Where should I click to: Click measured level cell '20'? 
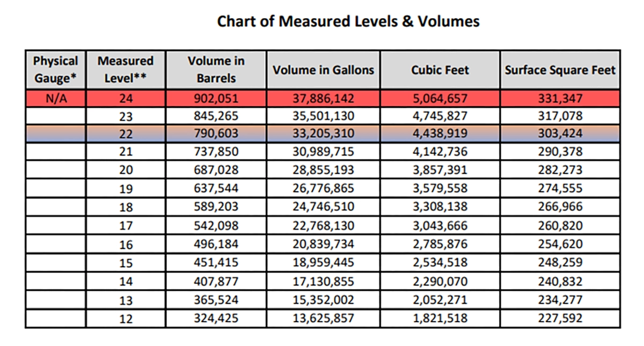pos(126,171)
